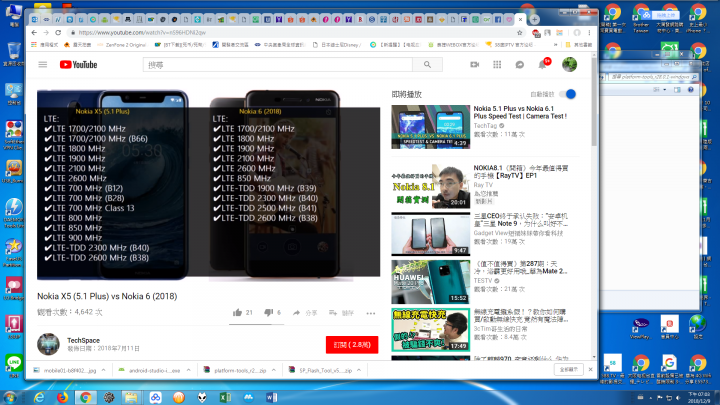Click the Chrome address bar URL
This screenshot has width=720, height=405.
[142, 33]
